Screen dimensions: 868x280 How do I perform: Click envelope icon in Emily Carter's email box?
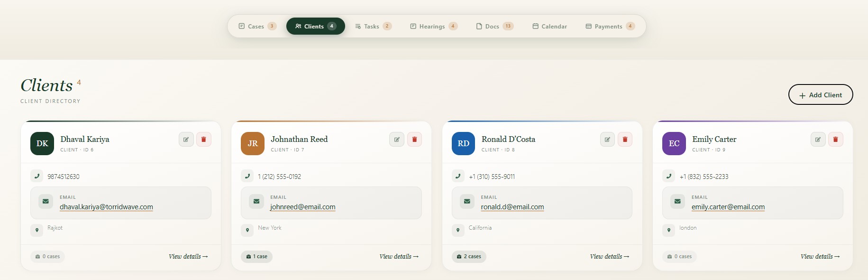[677, 201]
